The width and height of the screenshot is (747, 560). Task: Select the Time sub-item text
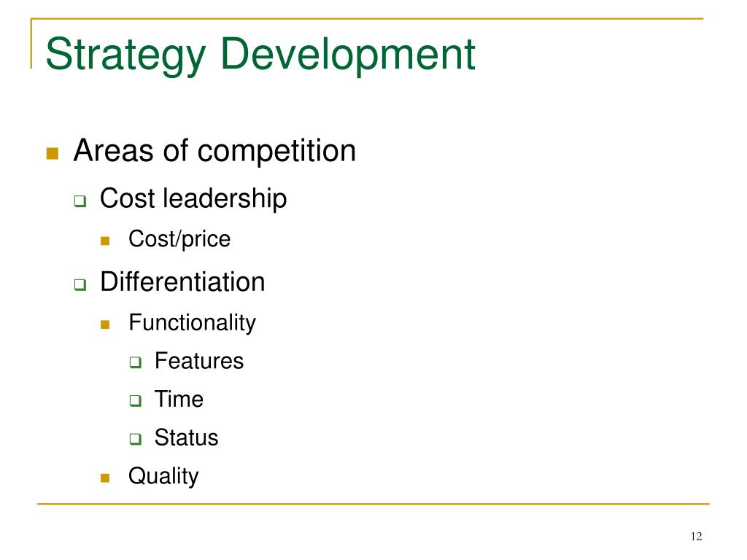tap(179, 399)
